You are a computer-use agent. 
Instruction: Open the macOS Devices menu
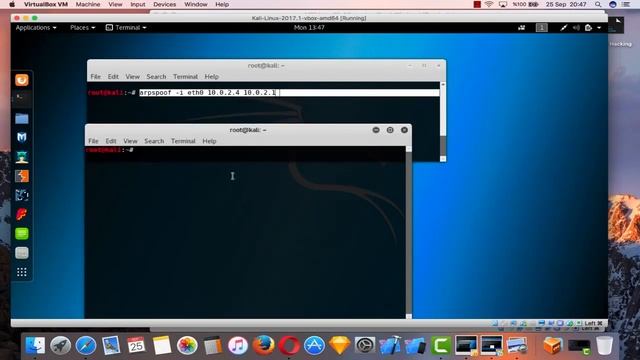point(164,4)
